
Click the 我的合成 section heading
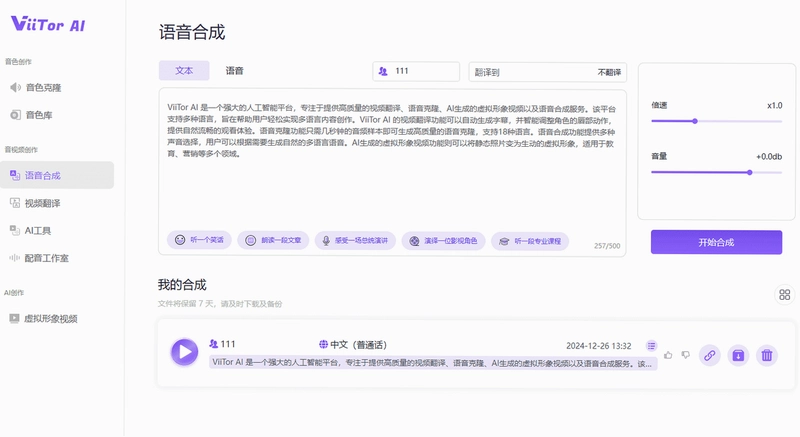(182, 285)
